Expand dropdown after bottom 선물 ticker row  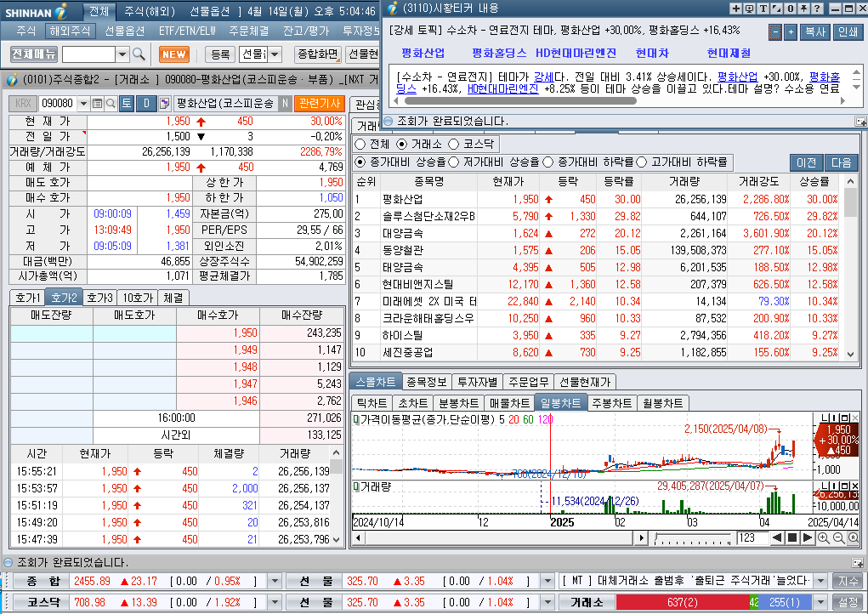coord(547,602)
